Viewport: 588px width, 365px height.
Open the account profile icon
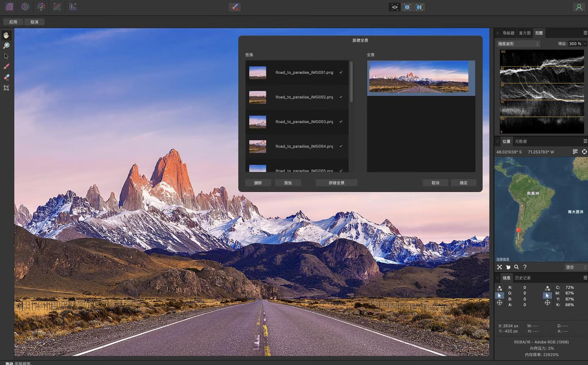point(579,7)
